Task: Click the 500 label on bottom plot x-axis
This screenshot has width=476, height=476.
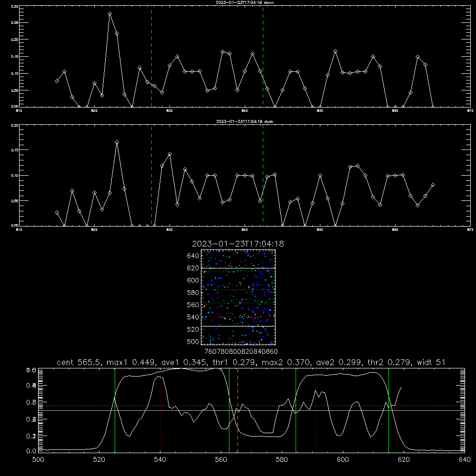Action: pos(38,460)
